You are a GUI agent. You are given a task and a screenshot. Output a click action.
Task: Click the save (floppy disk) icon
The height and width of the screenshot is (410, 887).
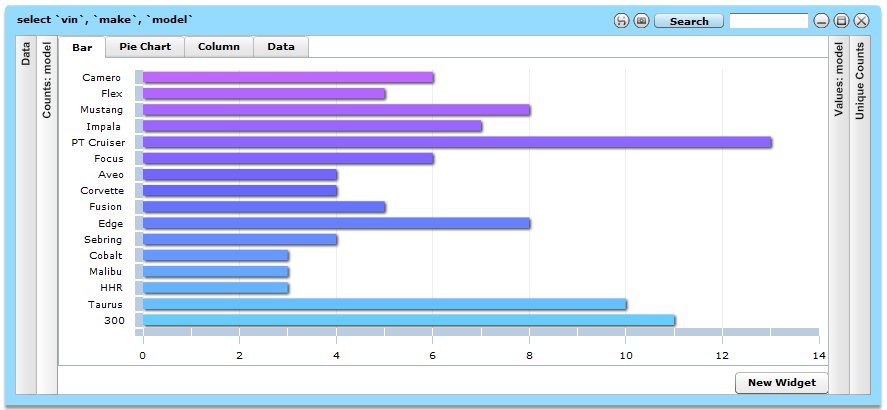(621, 21)
